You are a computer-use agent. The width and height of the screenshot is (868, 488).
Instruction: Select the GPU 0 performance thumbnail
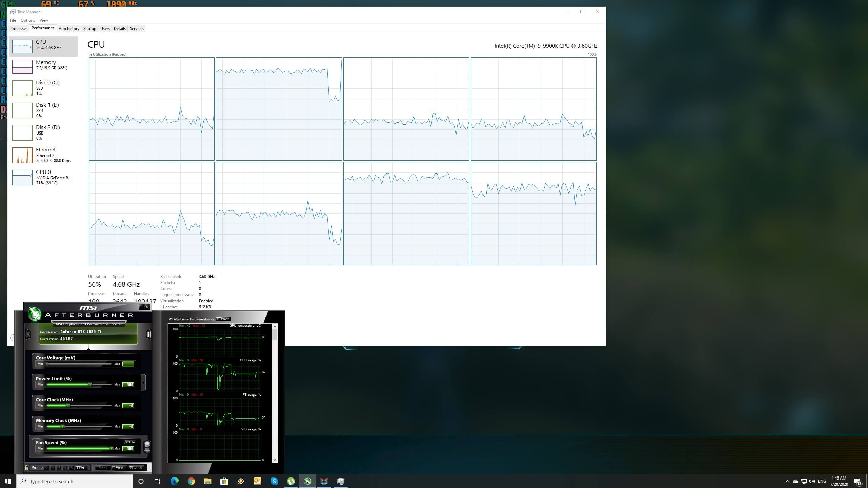tap(22, 178)
